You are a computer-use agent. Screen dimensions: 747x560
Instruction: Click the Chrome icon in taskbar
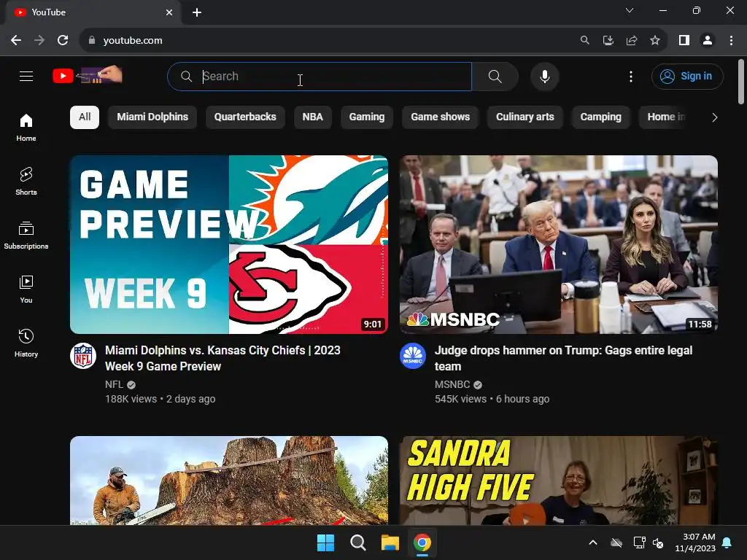coord(422,542)
